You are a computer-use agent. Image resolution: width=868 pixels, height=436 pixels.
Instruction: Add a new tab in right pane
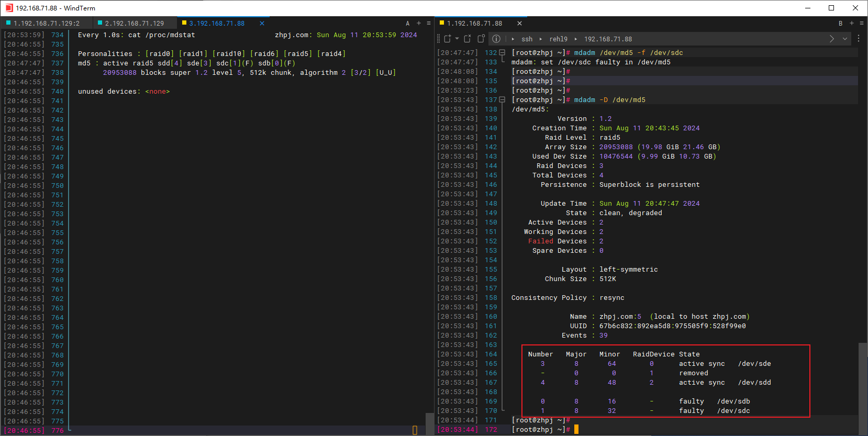852,23
